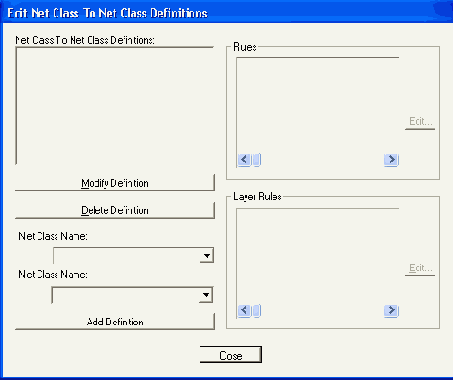Click inside the Layer Rules list area
The image size is (453, 380).
(x=318, y=257)
